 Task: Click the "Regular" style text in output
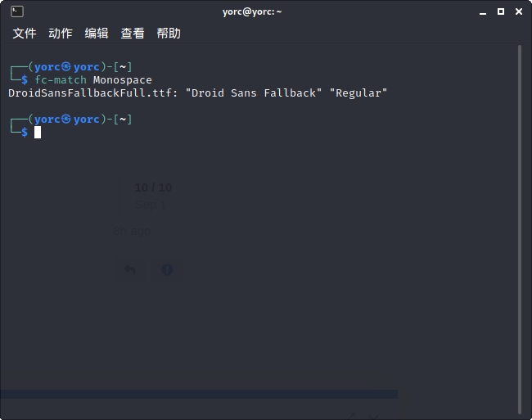click(x=358, y=93)
